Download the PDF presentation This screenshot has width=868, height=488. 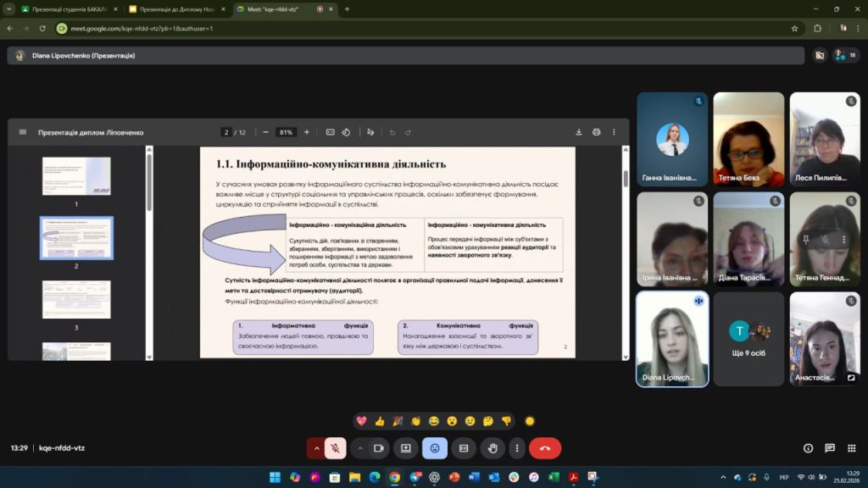579,132
